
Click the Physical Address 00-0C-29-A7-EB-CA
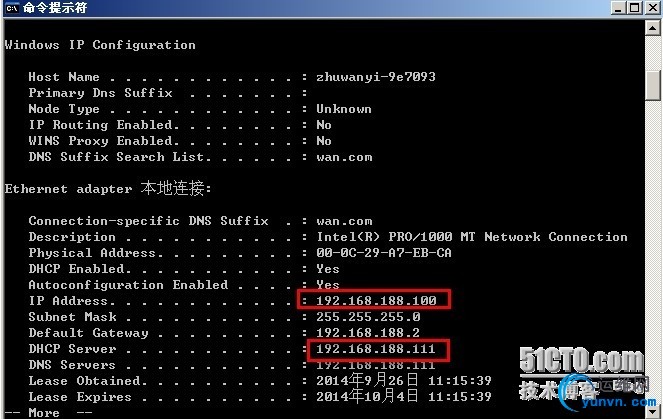[383, 253]
